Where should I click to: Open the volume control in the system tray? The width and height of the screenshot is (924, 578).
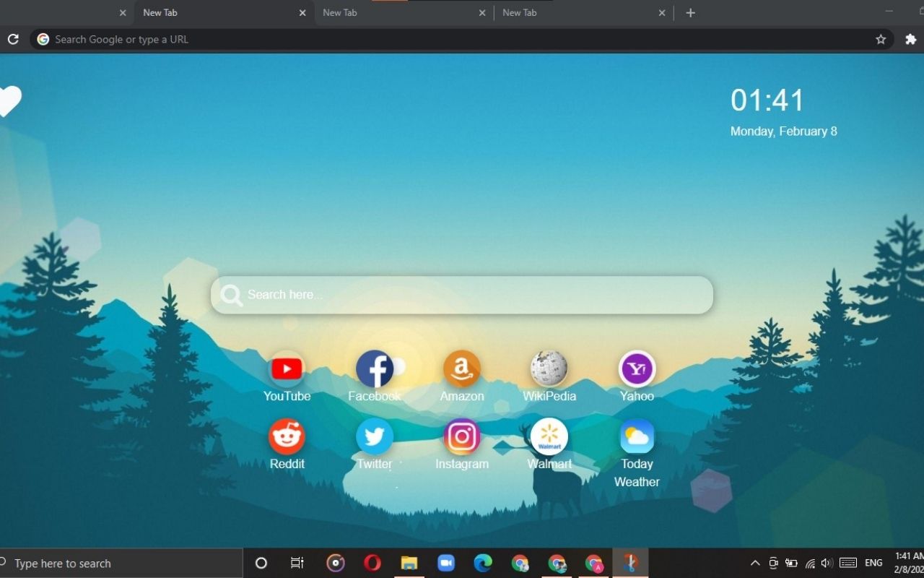(x=827, y=563)
